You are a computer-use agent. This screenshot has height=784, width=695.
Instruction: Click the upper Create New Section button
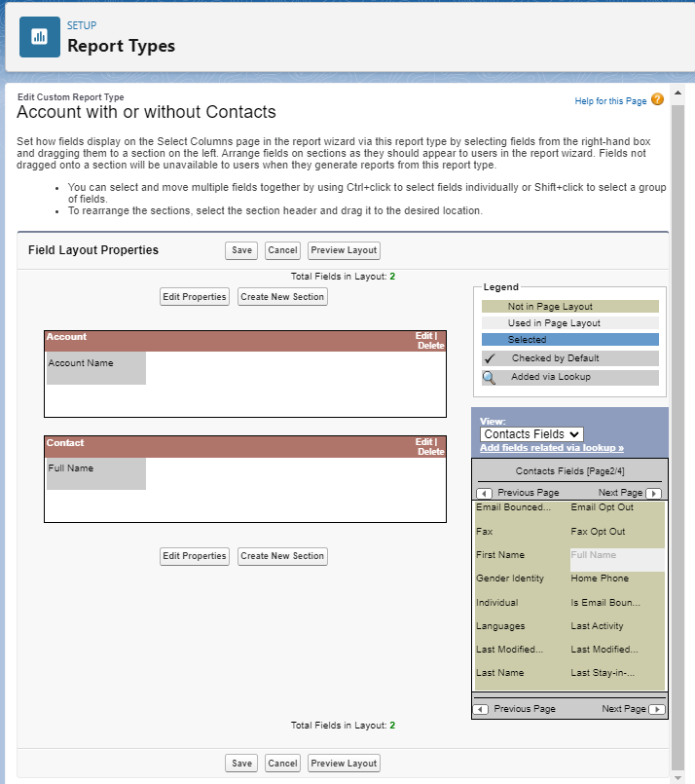click(x=282, y=296)
